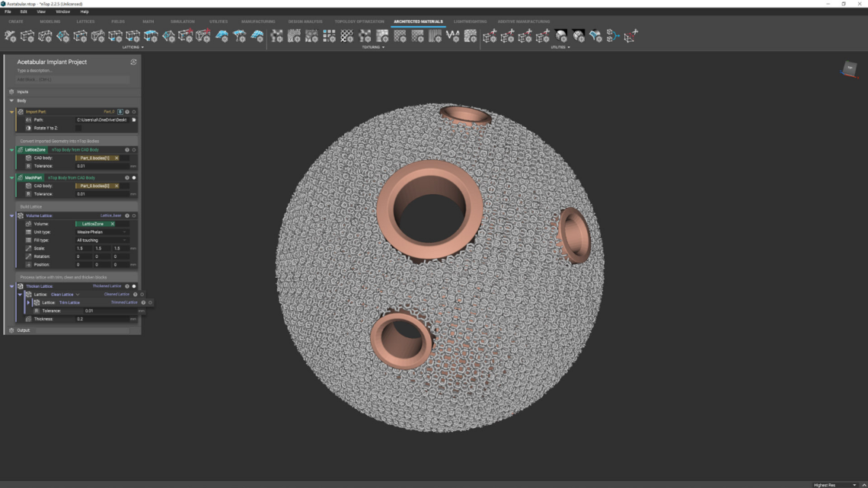Click the Volume Lattice block icon
The height and width of the screenshot is (488, 868).
(x=21, y=215)
